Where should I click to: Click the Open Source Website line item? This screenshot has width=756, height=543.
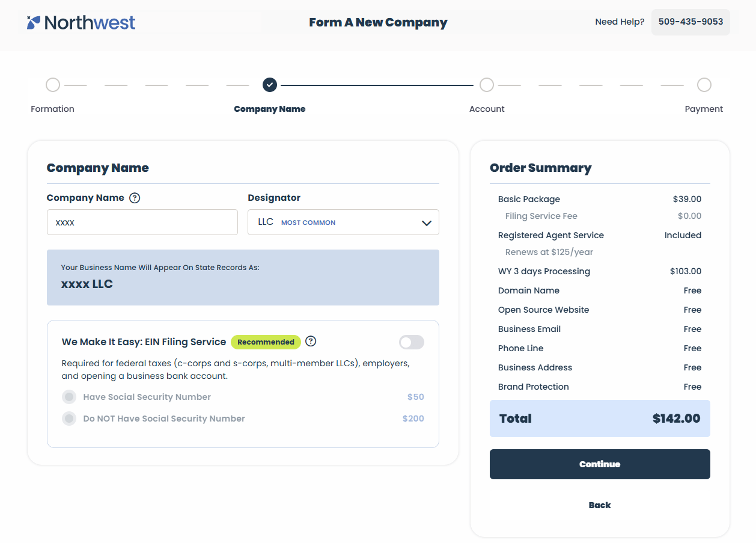(x=600, y=310)
